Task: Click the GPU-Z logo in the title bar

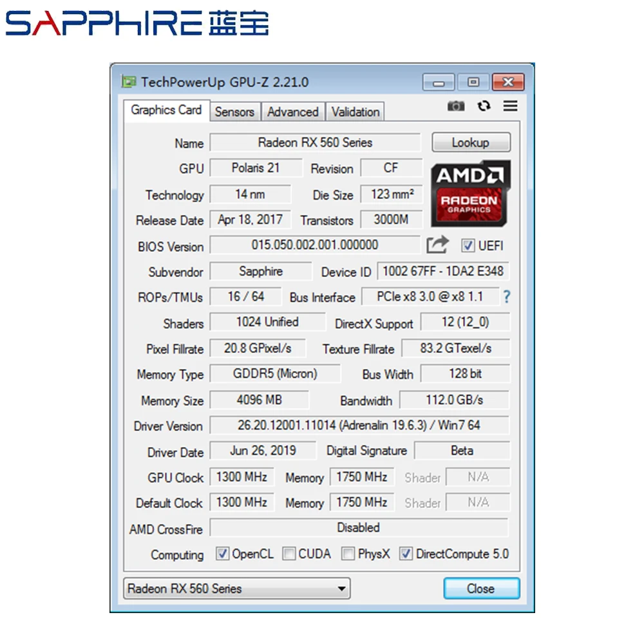Action: tap(129, 82)
